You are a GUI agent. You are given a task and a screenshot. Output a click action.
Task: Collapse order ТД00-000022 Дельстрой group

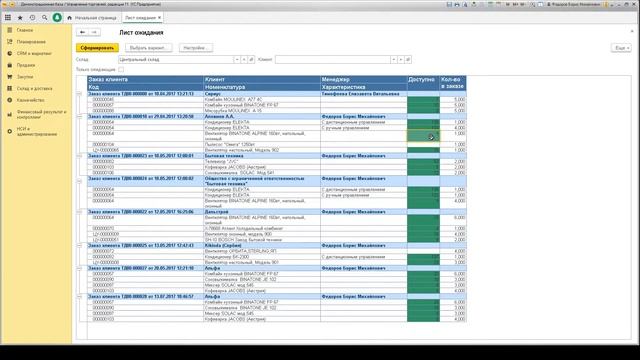[x=80, y=212]
